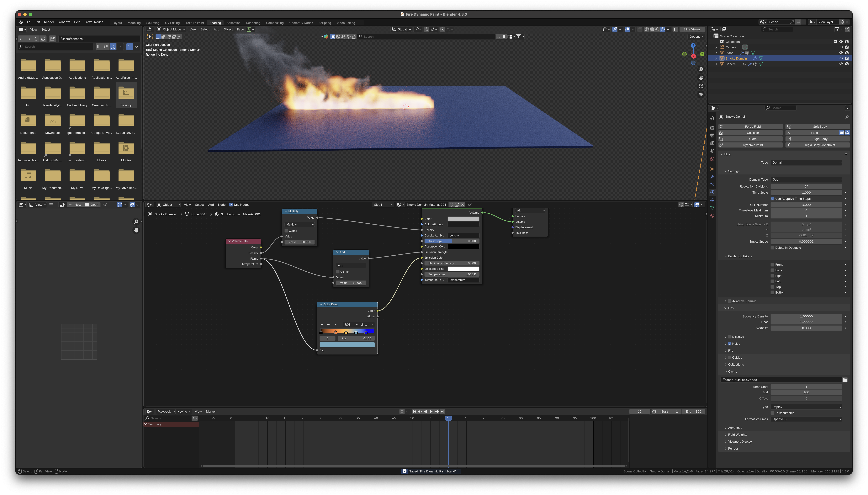Click the Rigid Body Constraint button
Screen dimensions: 868x495
818,145
